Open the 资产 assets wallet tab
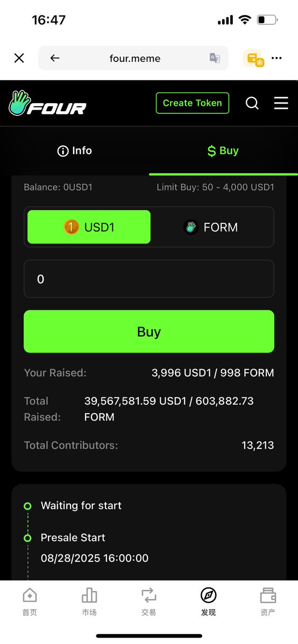 coord(268,601)
